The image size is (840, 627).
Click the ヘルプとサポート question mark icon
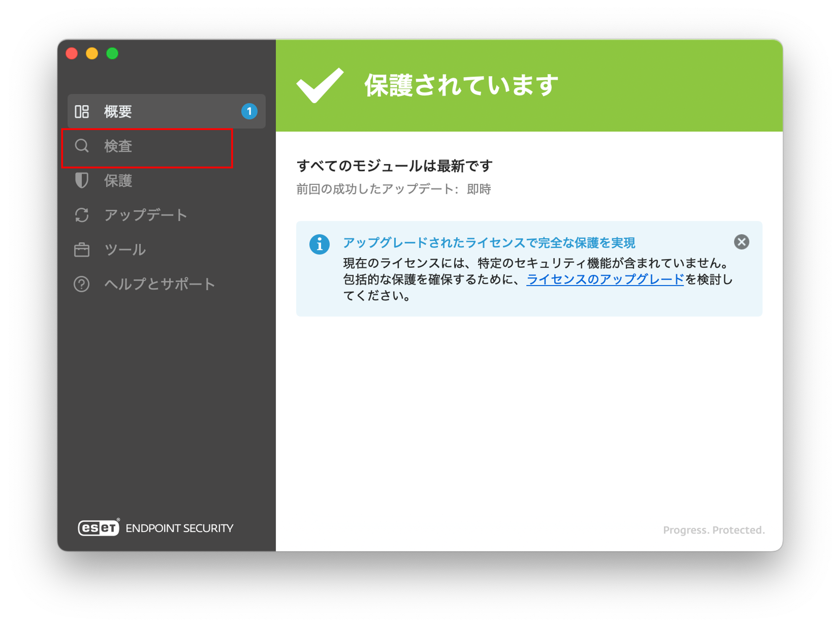pos(82,284)
